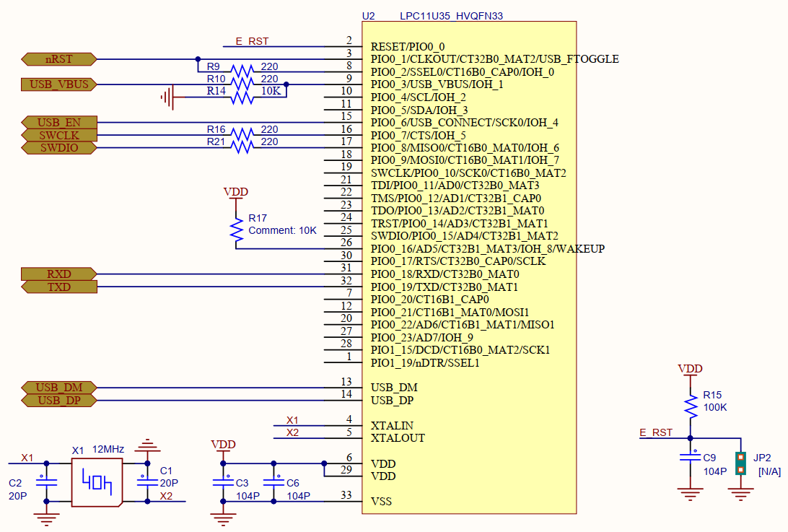Select the PIO0_3/USB_VBUS/IOH_1 pin name

point(437,84)
